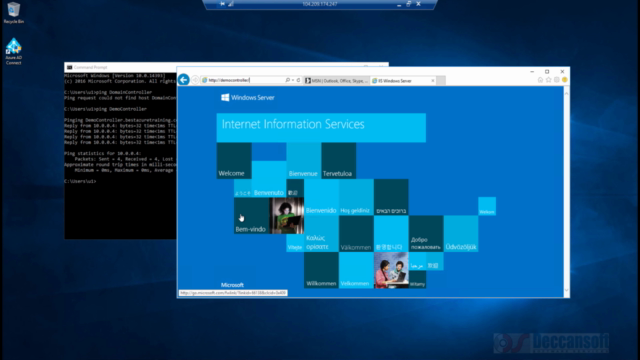Click the Hebrew welcome tile

[x=391, y=197]
